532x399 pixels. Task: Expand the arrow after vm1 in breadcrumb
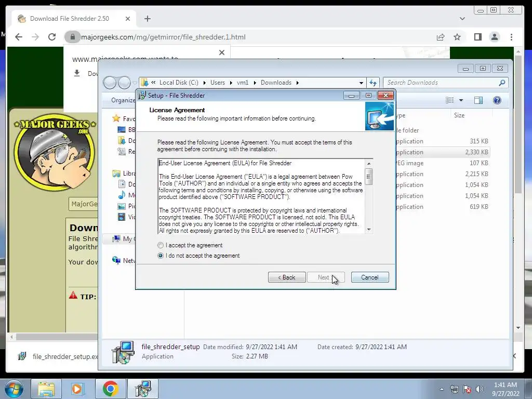(255, 83)
